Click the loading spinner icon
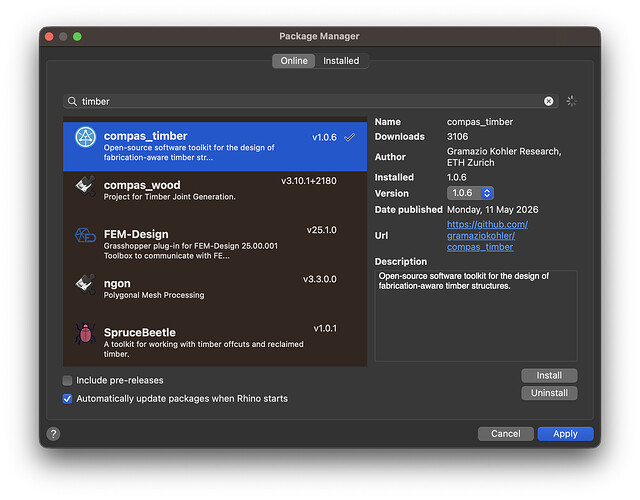This screenshot has width=640, height=500. tap(571, 101)
